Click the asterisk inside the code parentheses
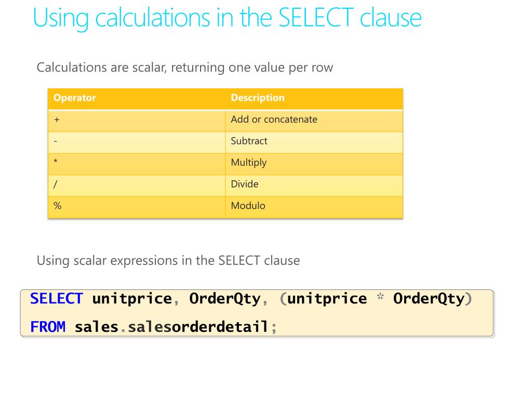The width and height of the screenshot is (532, 399). [x=380, y=297]
